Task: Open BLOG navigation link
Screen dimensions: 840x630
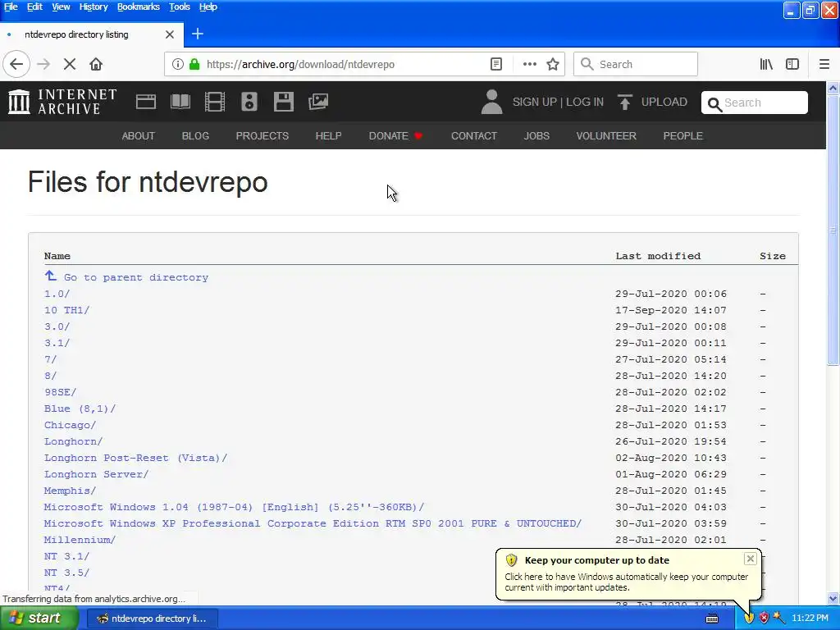Action: click(x=195, y=135)
